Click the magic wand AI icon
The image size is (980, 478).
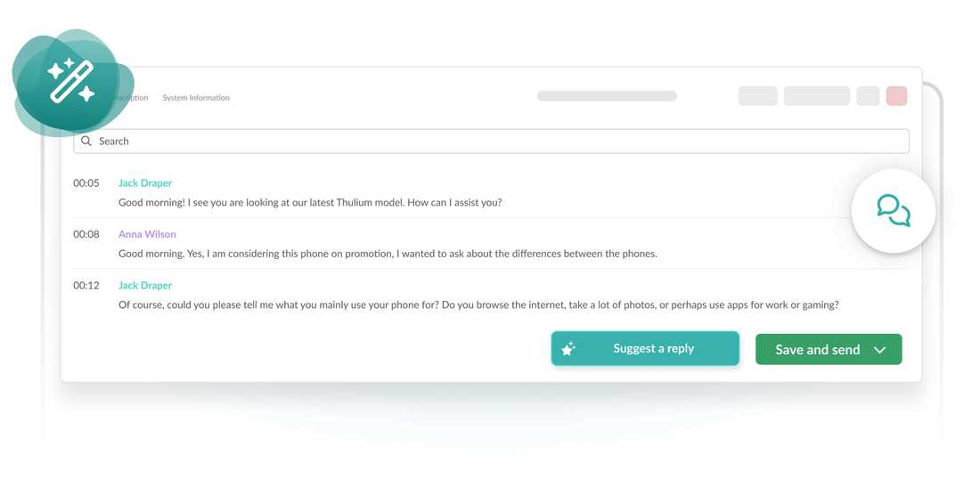[x=72, y=81]
